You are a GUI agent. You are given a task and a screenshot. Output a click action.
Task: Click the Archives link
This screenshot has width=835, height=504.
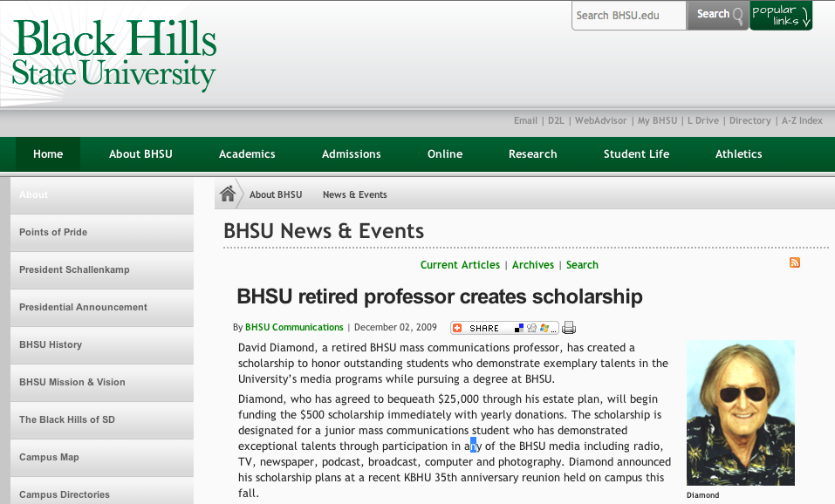[533, 265]
